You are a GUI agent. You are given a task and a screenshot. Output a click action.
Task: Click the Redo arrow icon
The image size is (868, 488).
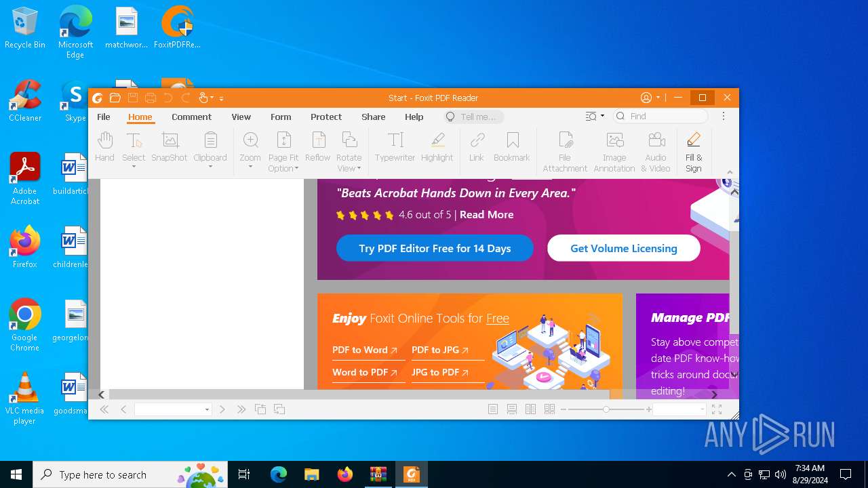pyautogui.click(x=185, y=98)
